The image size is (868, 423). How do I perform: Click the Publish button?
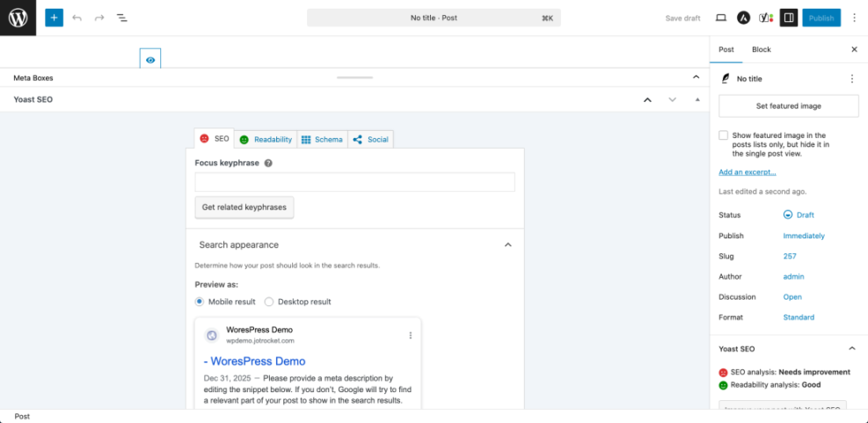(x=821, y=18)
